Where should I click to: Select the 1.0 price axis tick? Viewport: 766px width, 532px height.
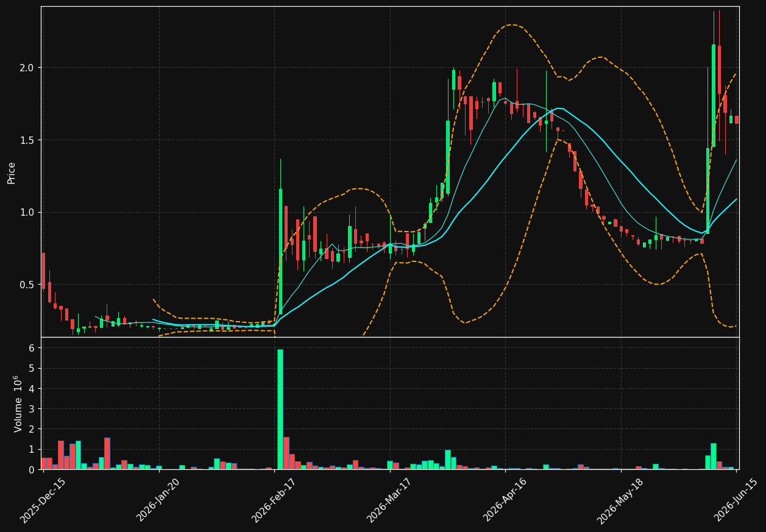(28, 212)
